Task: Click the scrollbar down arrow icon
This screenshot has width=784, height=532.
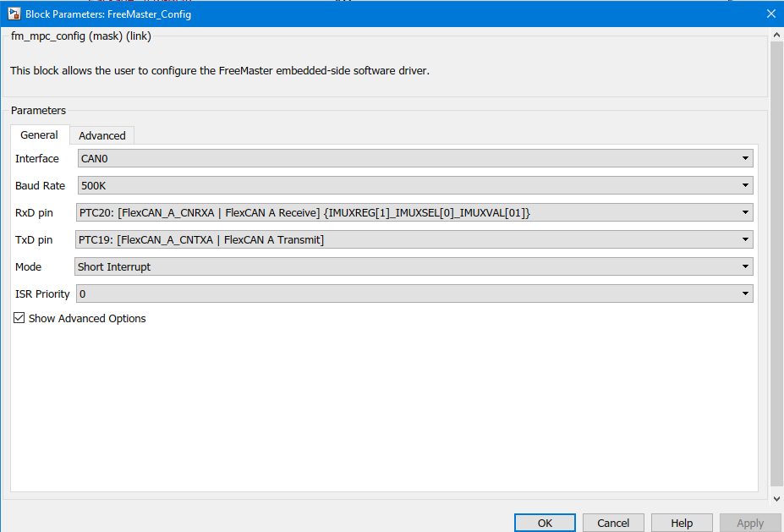Action: (x=776, y=499)
